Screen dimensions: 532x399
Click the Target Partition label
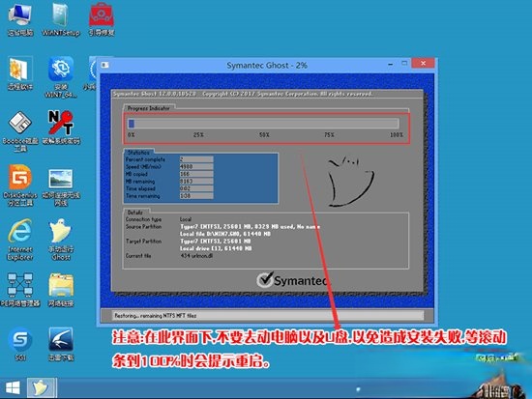[143, 241]
